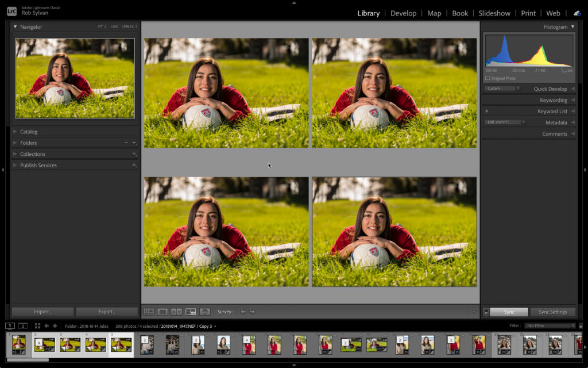Toggle the filmstrip filter lock switch
The width and height of the screenshot is (588, 368).
coord(580,326)
